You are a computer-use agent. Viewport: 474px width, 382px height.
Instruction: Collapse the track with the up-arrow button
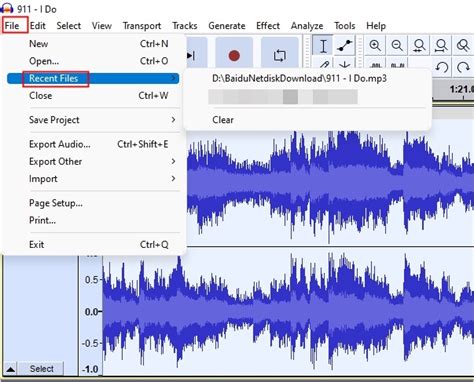point(10,369)
